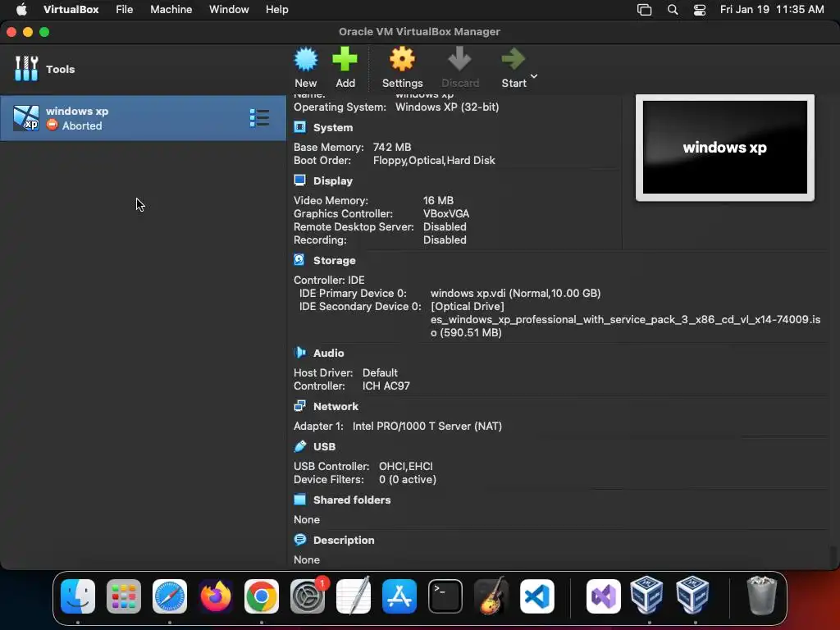The image size is (840, 630).
Task: Click the grayed Discard arrow icon
Action: [x=459, y=59]
